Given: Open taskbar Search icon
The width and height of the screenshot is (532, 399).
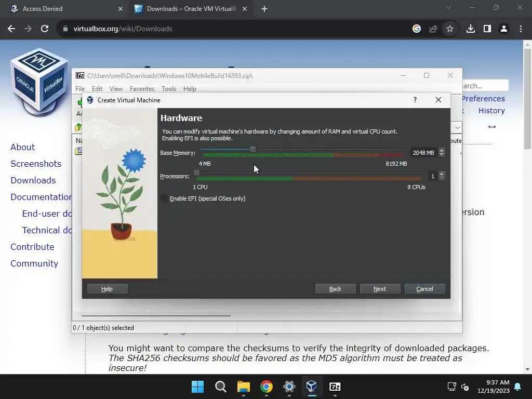Looking at the screenshot, I should coord(220,387).
